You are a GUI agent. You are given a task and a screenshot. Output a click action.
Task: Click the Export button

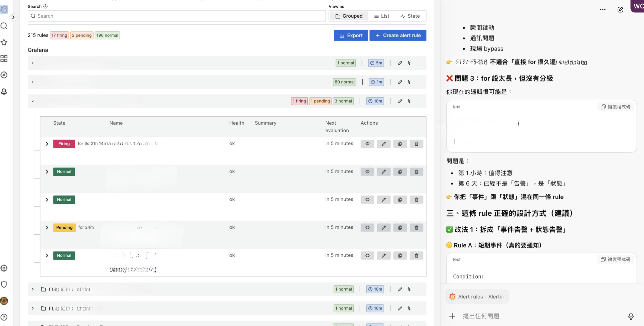[x=351, y=35]
